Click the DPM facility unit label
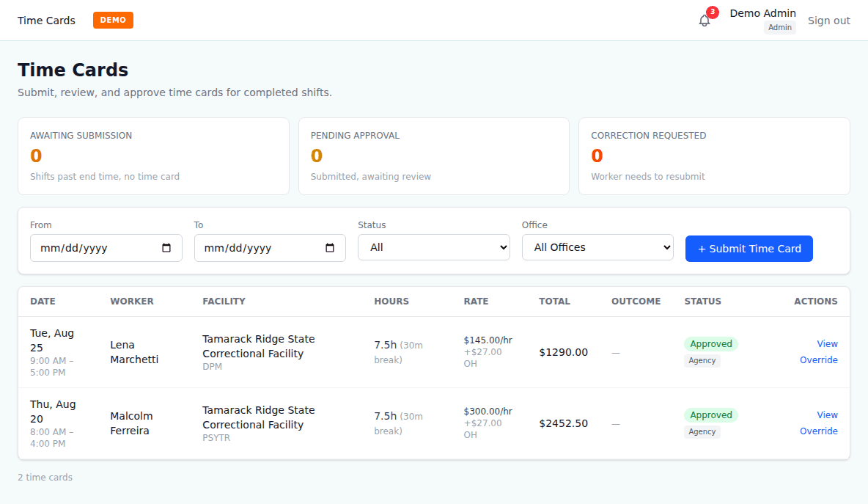The image size is (868, 504). click(212, 367)
